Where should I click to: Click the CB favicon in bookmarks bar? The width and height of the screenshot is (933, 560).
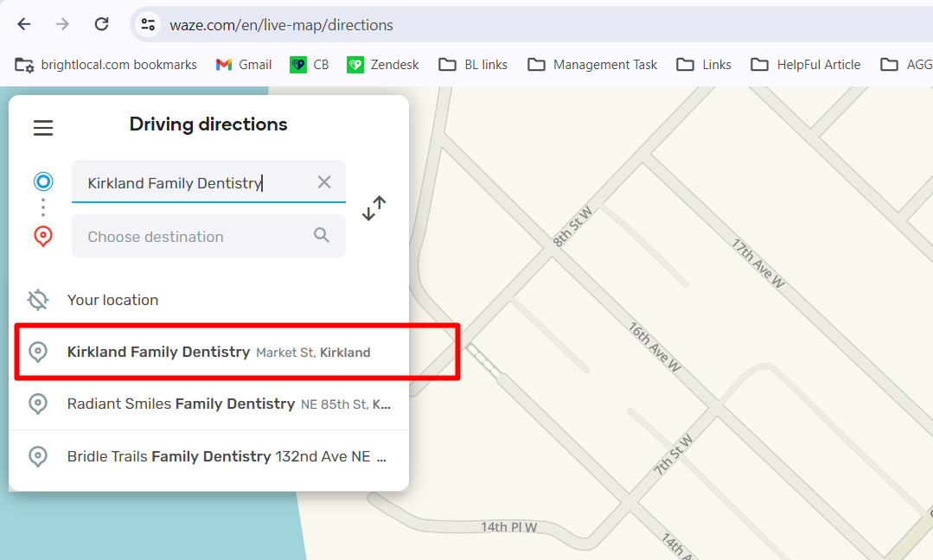tap(298, 64)
